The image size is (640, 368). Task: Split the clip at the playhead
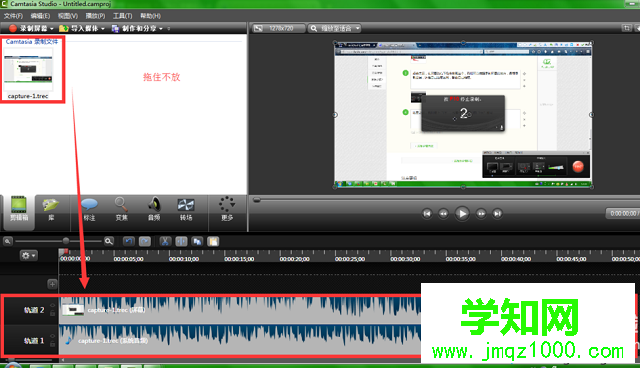point(181,242)
